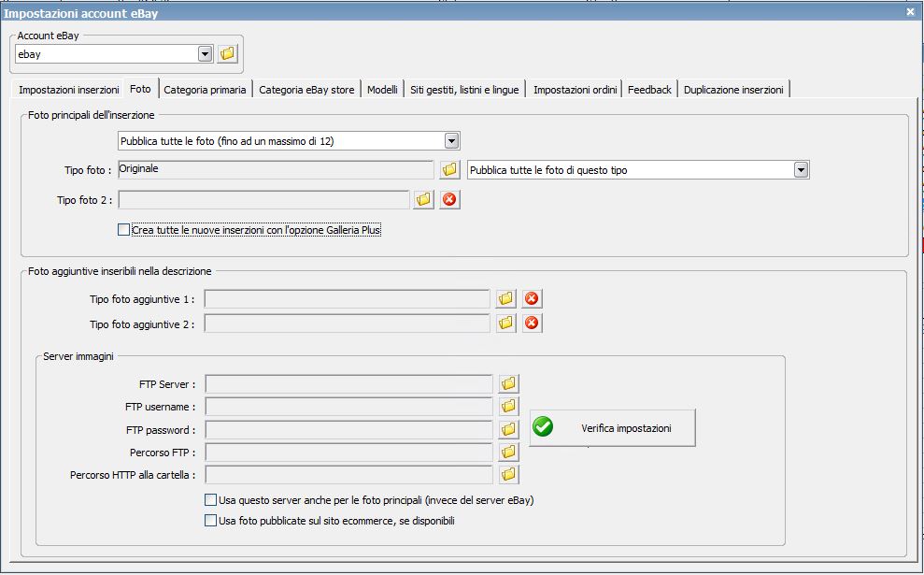Image resolution: width=924 pixels, height=575 pixels.
Task: Click folder icon beside FTP username field
Action: 508,407
